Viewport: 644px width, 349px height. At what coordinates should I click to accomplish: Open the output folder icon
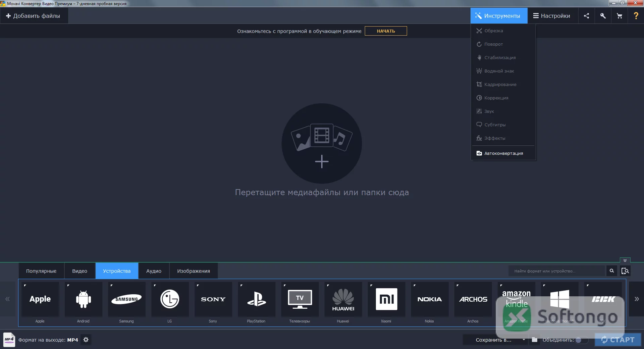click(535, 340)
